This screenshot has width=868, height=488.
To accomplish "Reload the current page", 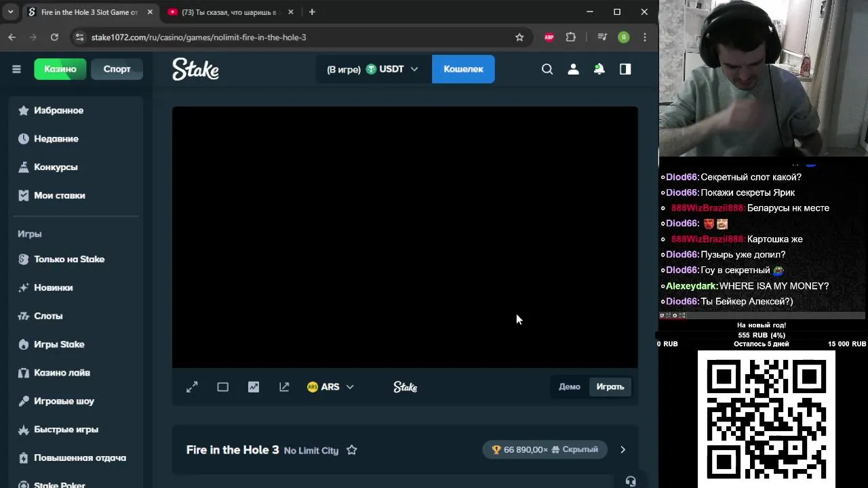I will pyautogui.click(x=54, y=37).
